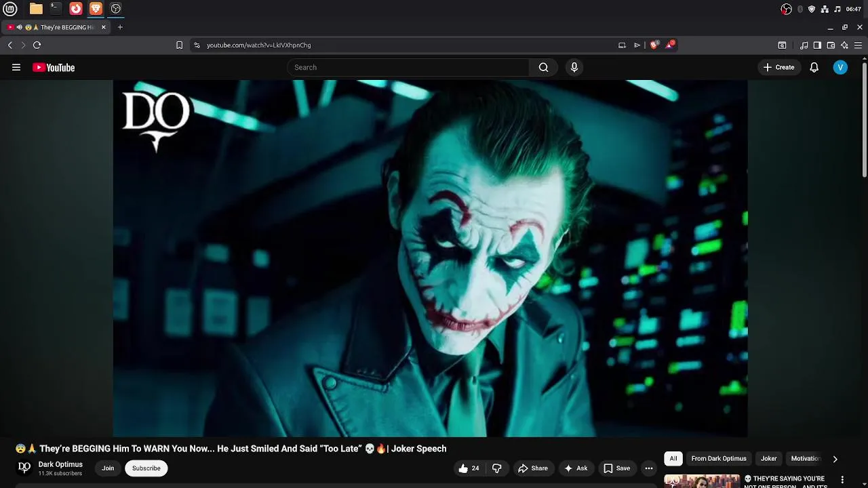Switch to the Brave browser in panel

[x=96, y=9]
